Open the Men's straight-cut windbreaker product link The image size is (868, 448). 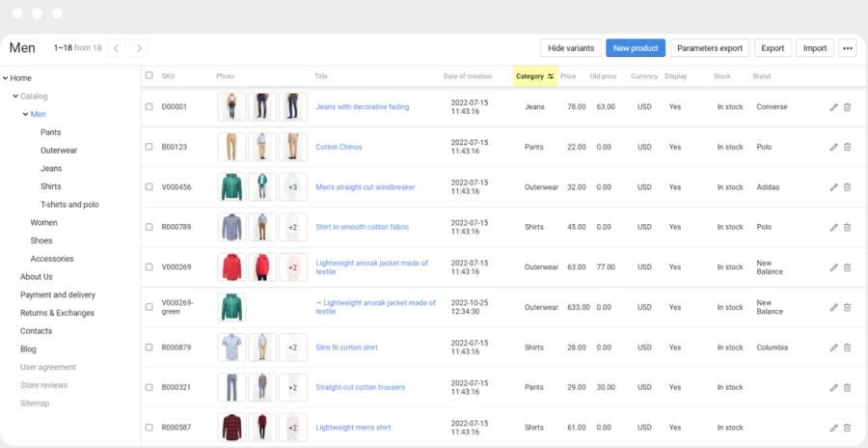pyautogui.click(x=366, y=187)
